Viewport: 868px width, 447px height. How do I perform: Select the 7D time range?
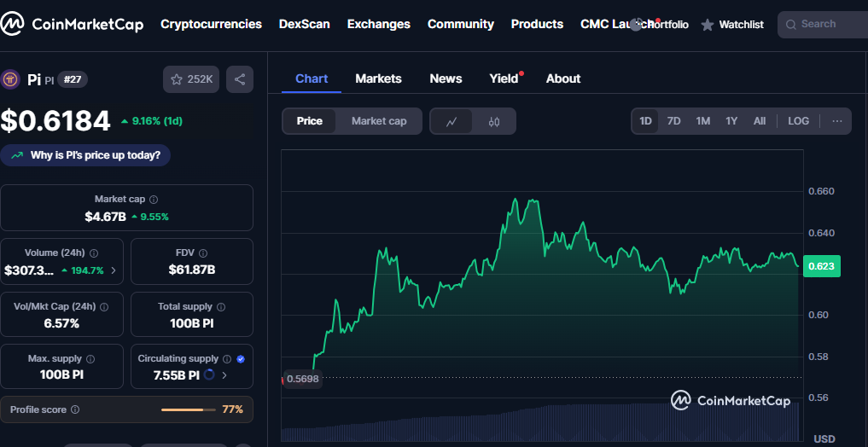(x=673, y=120)
